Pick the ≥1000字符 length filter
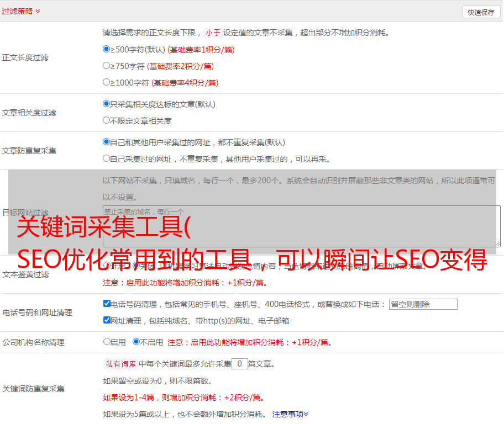 [107, 82]
